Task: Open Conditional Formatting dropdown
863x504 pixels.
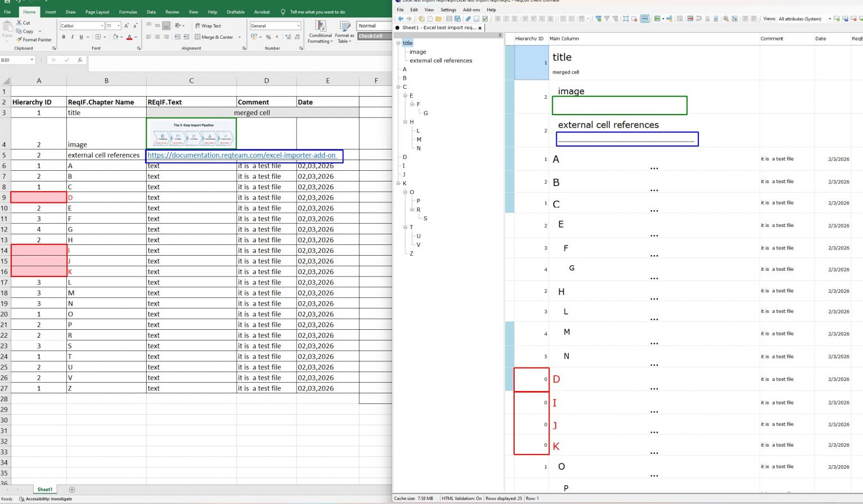Action: coord(320,32)
